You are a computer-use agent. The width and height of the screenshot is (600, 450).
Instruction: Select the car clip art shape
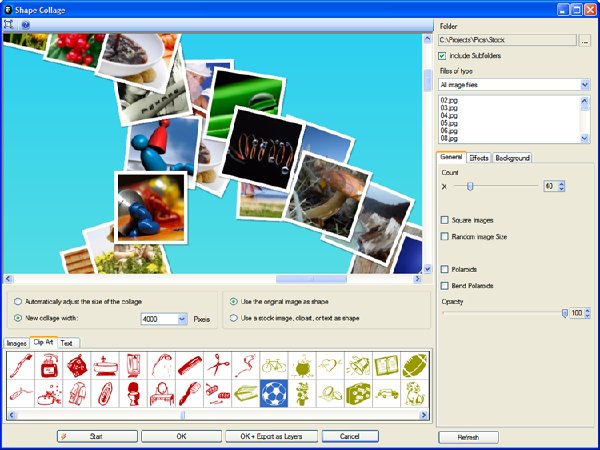386,393
